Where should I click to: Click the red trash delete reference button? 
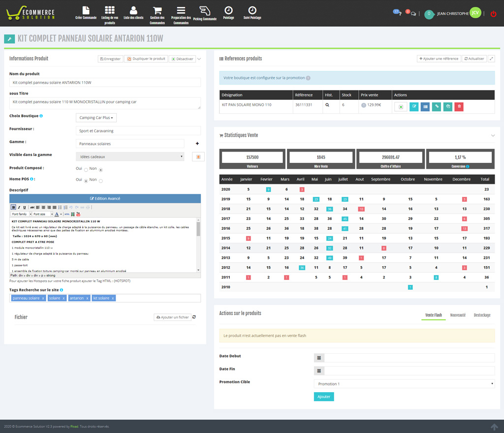(x=458, y=106)
